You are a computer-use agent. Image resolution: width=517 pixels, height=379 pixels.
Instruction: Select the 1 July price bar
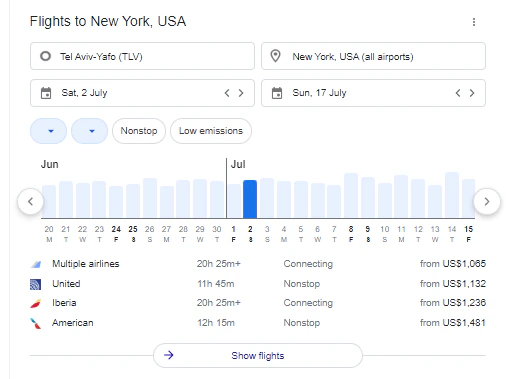coord(234,201)
